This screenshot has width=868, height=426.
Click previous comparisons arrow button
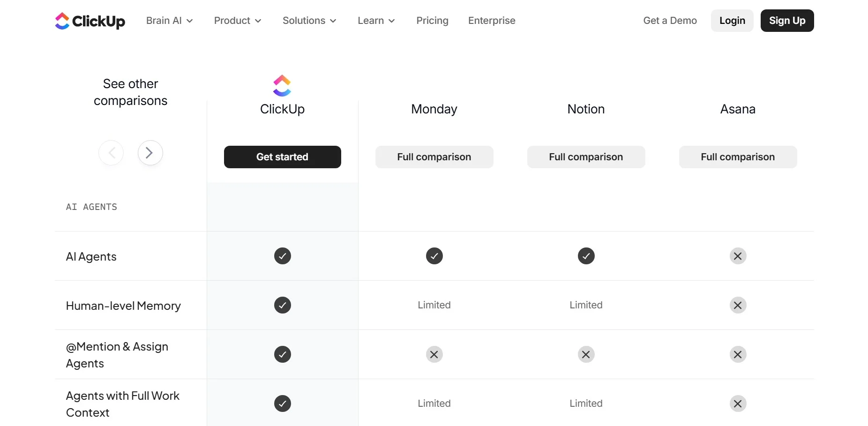point(111,153)
